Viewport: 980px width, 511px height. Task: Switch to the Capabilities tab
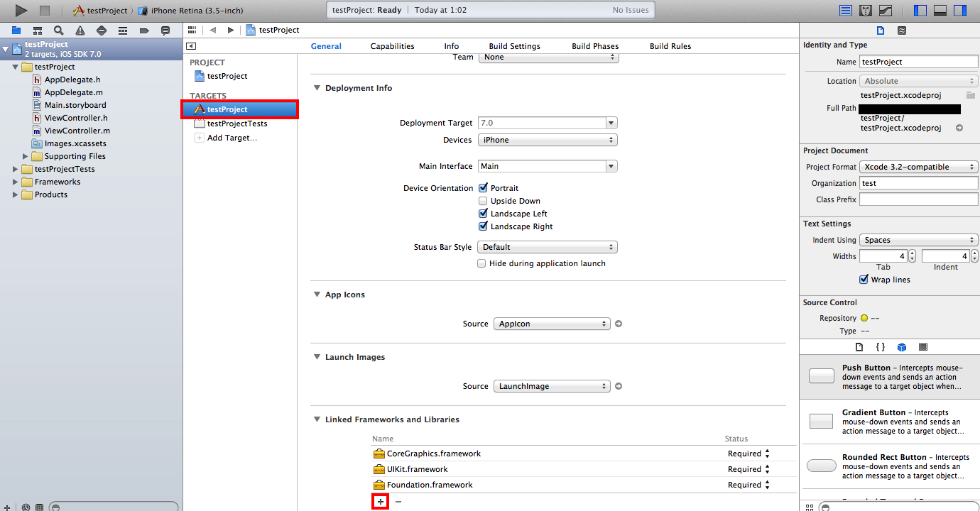392,46
